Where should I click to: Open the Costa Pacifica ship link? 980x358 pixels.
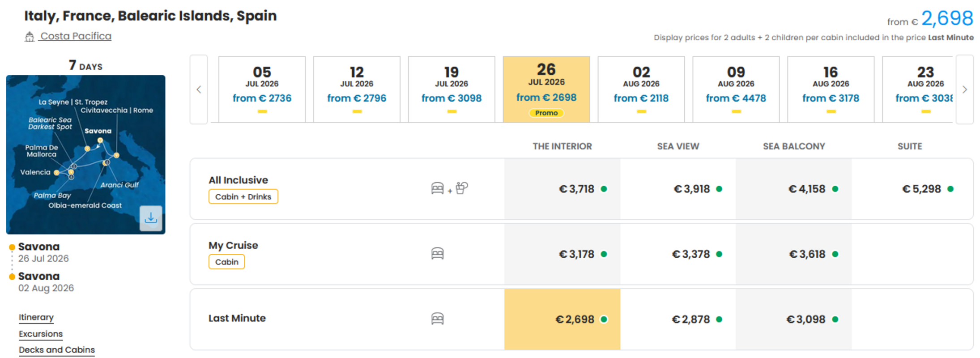click(76, 36)
